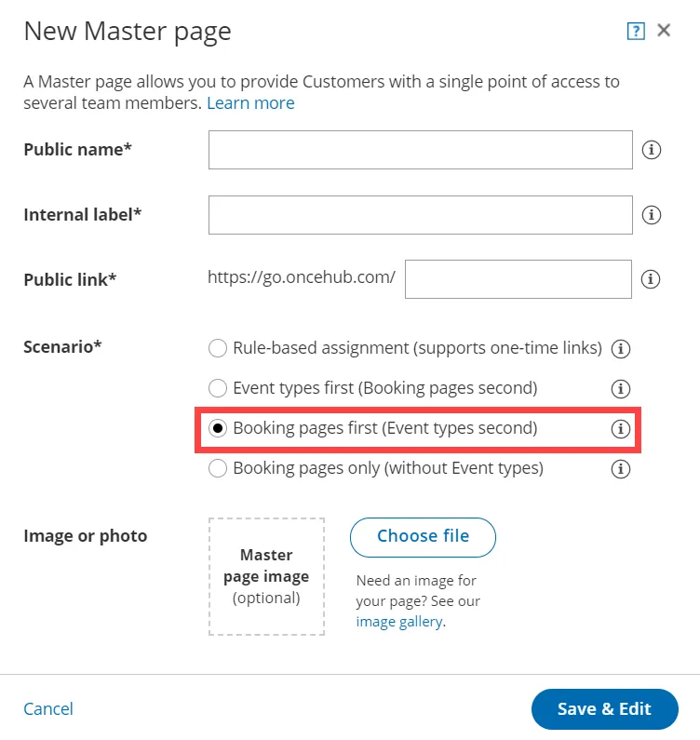Select Event types first radio option
This screenshot has width=700, height=740.
coord(218,388)
